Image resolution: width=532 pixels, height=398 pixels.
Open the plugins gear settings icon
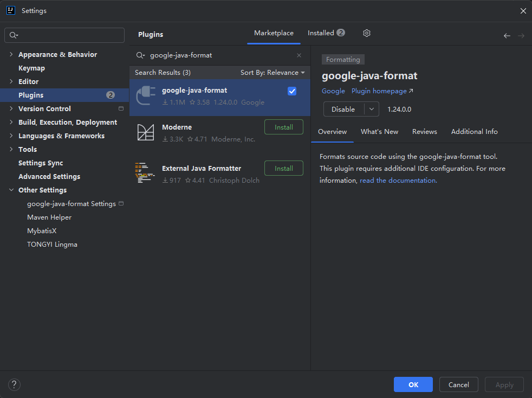366,33
